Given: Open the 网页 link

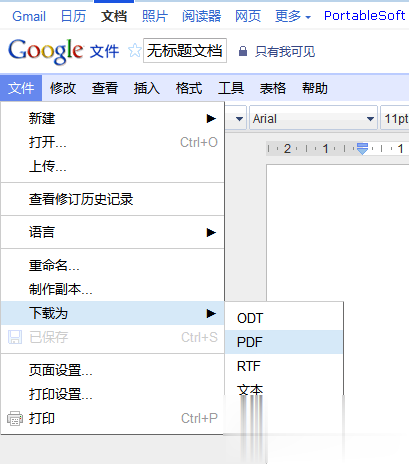Looking at the screenshot, I should (248, 16).
